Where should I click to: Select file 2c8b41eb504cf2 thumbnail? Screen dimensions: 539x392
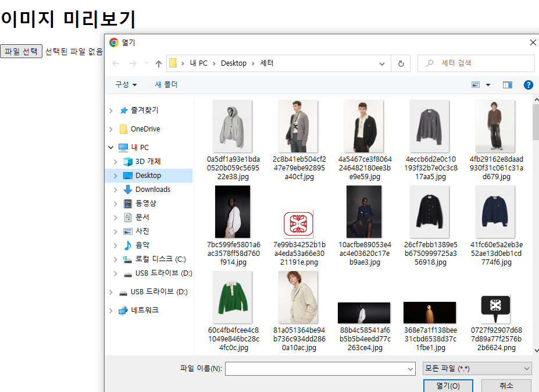coord(298,126)
